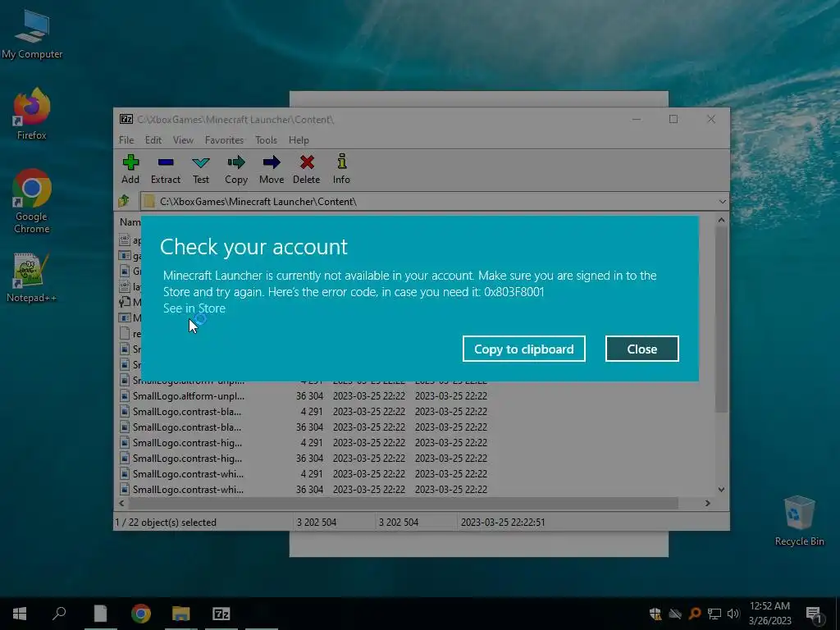Select SmallLogo.contrast-hig... row sized 36 304

coord(304,458)
